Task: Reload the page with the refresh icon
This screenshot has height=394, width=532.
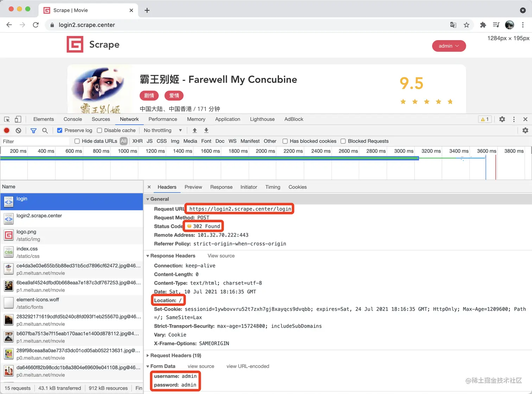Action: (x=36, y=25)
